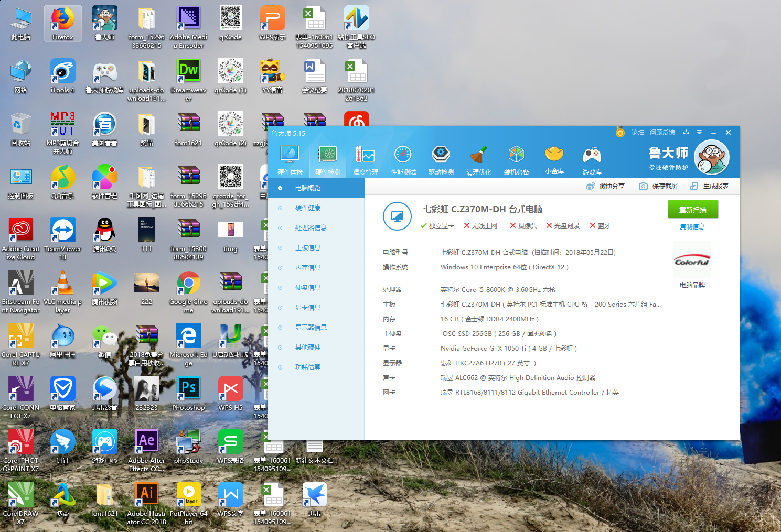This screenshot has height=532, width=781.
Task: Click the 无线上网 status indicator
Action: click(x=480, y=225)
